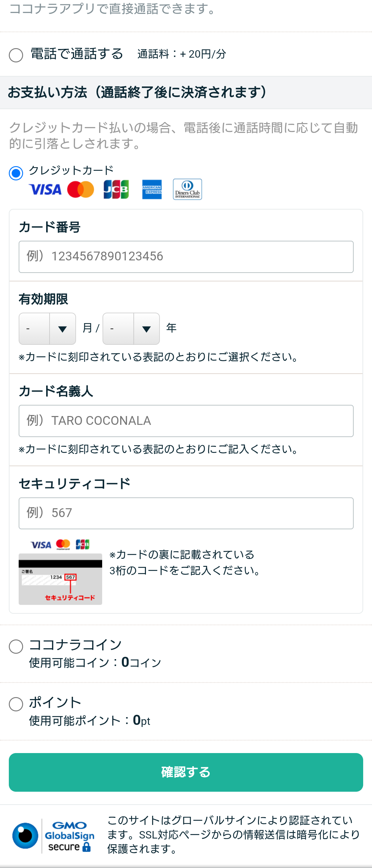Image resolution: width=372 pixels, height=868 pixels.
Task: Click the small VISA logo above card illustration
Action: (41, 545)
